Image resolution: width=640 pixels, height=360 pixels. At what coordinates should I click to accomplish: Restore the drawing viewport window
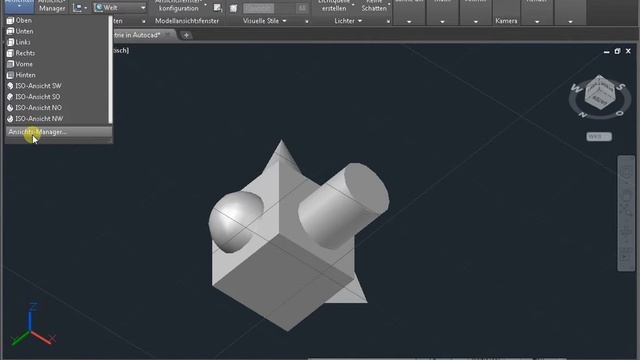pyautogui.click(x=617, y=51)
